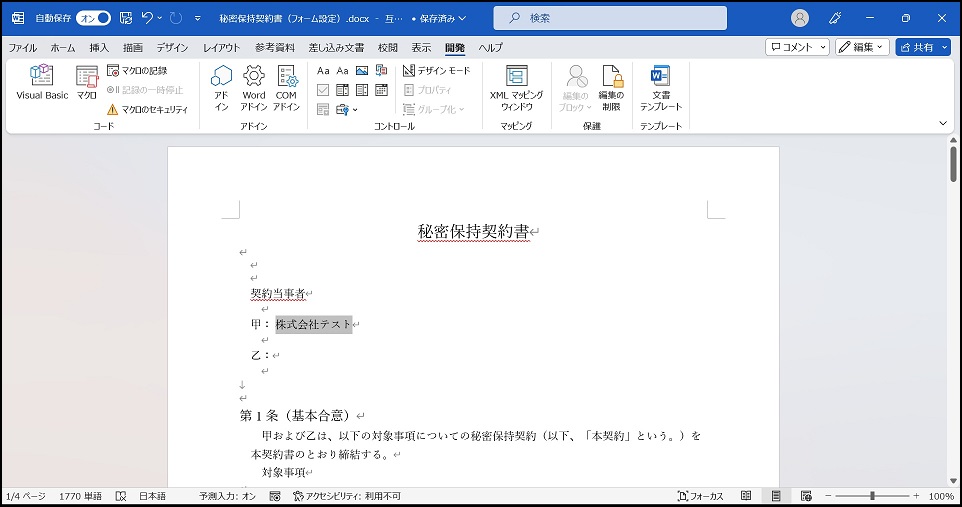Switch to the Review (校閲) tab
This screenshot has height=507, width=962.
(x=388, y=47)
